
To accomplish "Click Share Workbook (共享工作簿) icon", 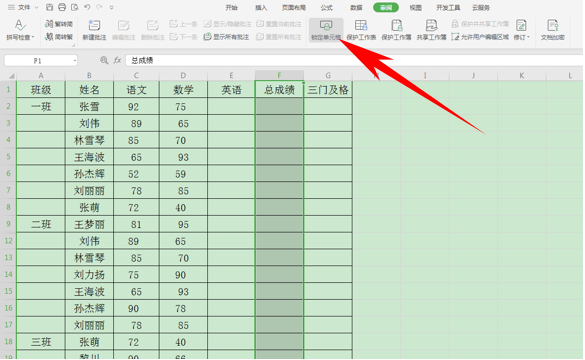I will tap(431, 26).
